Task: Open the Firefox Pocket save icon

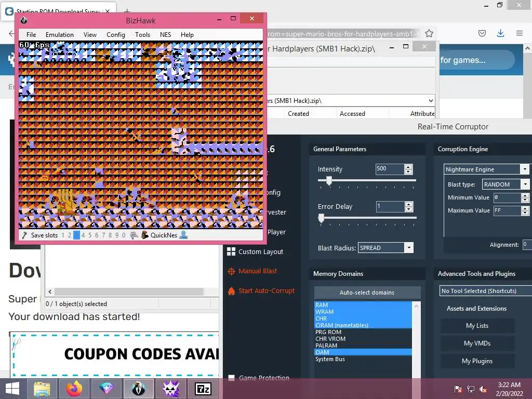Action: point(482,33)
